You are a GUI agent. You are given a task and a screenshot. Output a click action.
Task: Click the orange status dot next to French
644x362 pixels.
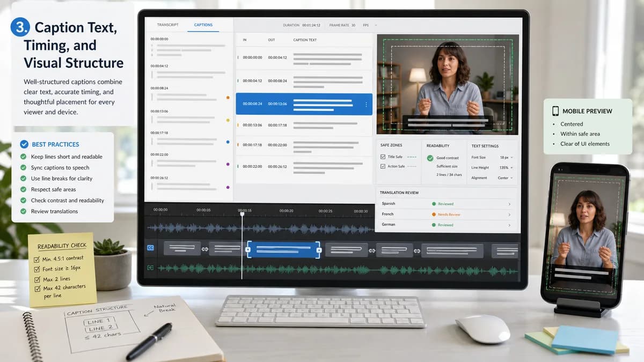(x=434, y=215)
